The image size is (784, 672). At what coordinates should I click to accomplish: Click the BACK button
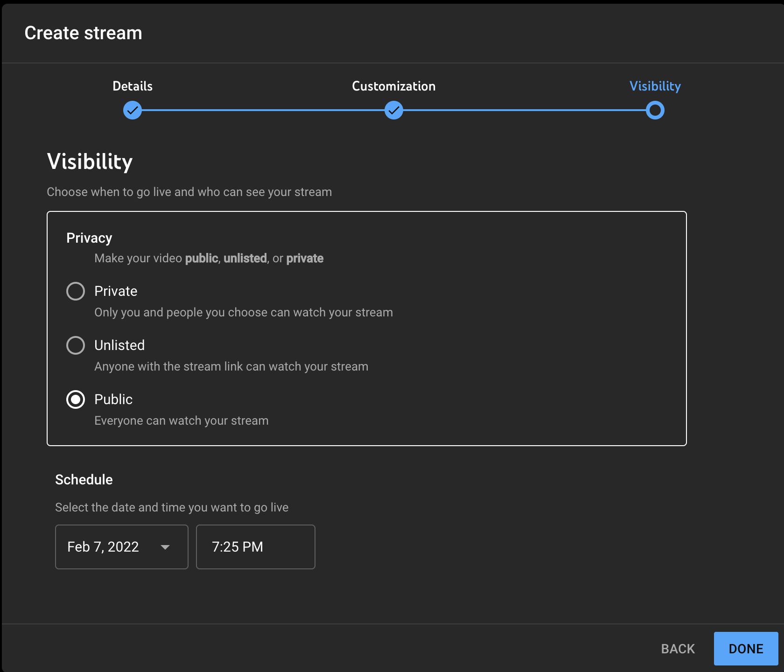tap(678, 649)
